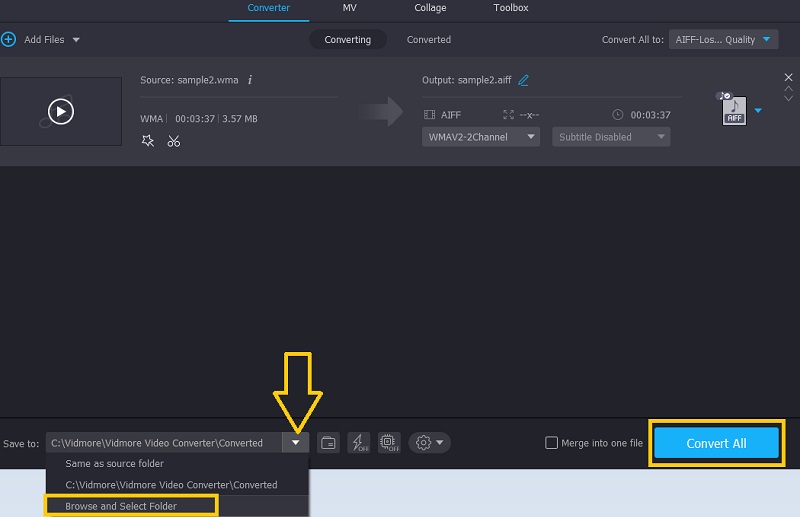Enable Merge into one file checkbox
The width and height of the screenshot is (800, 517).
coord(551,443)
